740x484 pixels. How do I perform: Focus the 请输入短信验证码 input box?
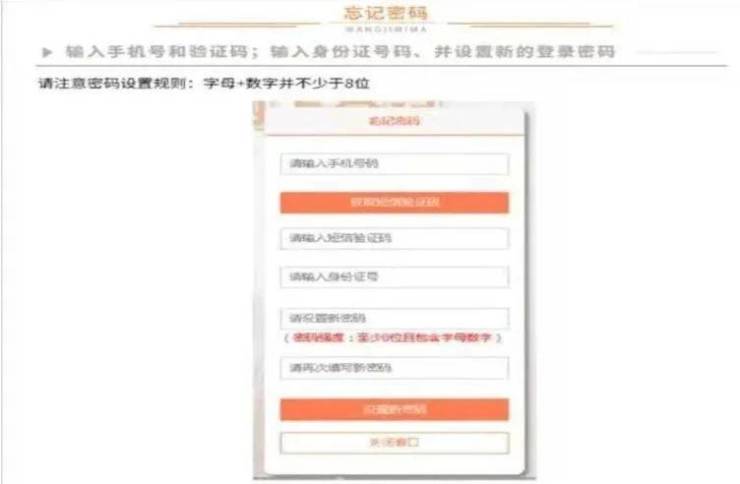(x=394, y=238)
